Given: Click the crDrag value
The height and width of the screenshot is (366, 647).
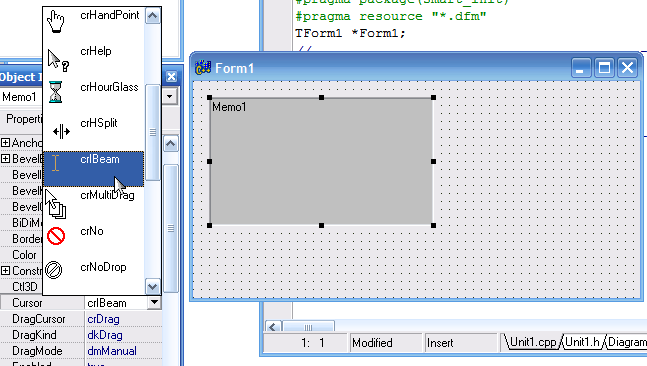Looking at the screenshot, I should point(104,319).
